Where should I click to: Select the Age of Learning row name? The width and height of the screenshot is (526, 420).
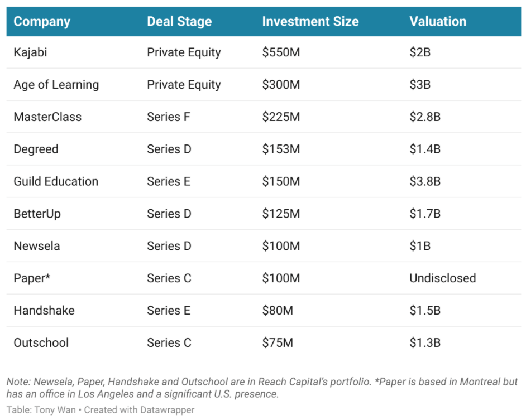click(56, 85)
